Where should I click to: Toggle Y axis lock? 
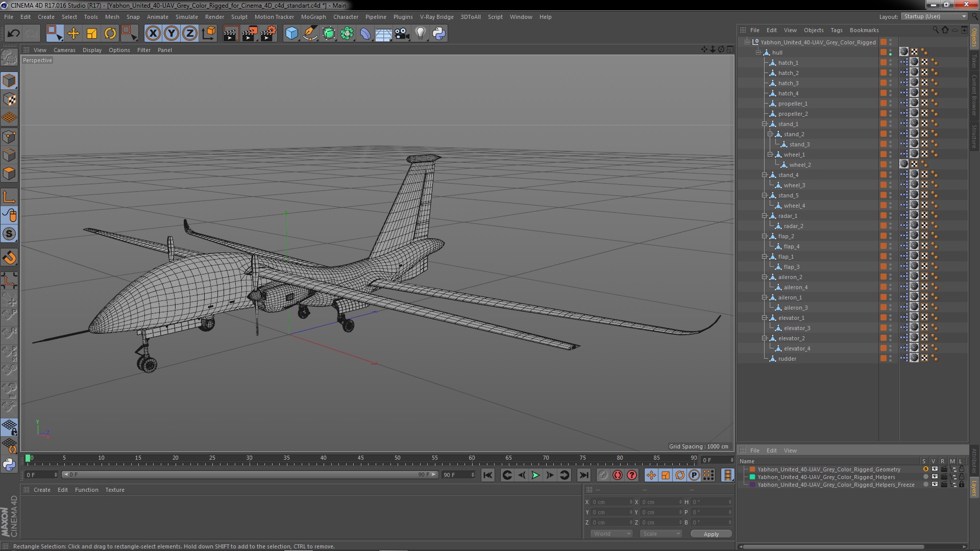point(171,34)
